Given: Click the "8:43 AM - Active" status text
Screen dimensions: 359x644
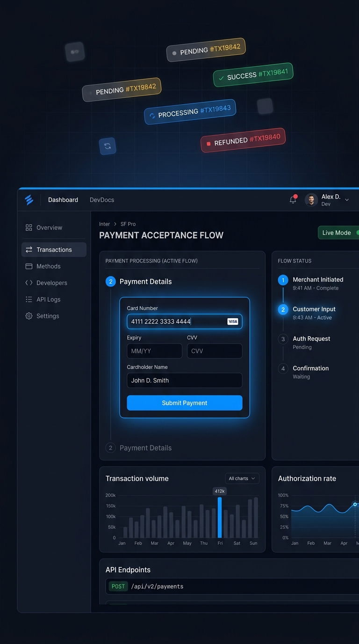Looking at the screenshot, I should click(312, 318).
